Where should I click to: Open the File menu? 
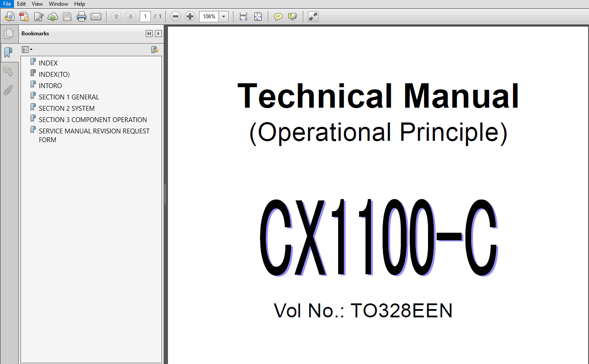7,4
